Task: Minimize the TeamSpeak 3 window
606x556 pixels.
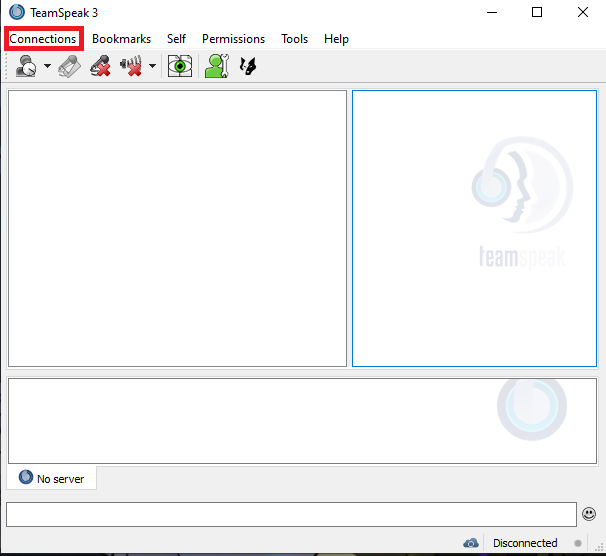Action: tap(492, 12)
